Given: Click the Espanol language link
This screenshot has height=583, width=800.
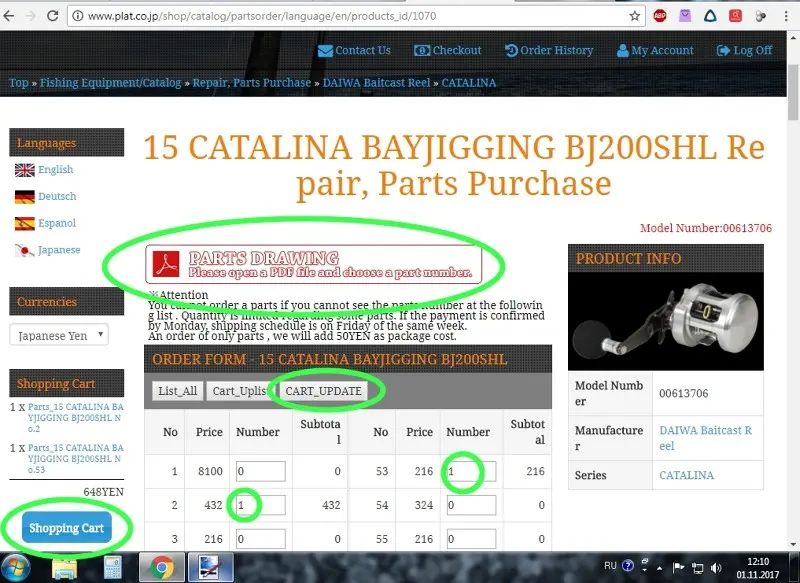Looking at the screenshot, I should tap(57, 223).
